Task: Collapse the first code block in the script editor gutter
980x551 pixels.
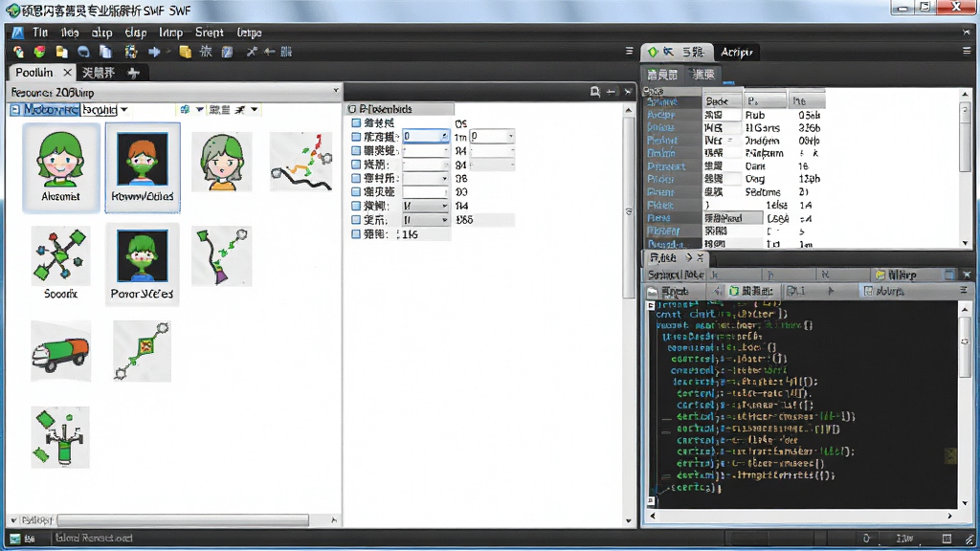Action: [x=651, y=305]
